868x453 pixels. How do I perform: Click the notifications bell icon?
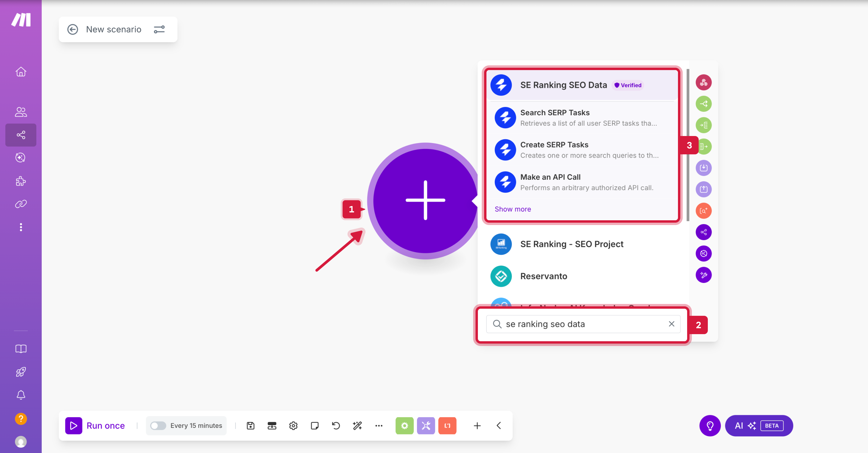[21, 395]
